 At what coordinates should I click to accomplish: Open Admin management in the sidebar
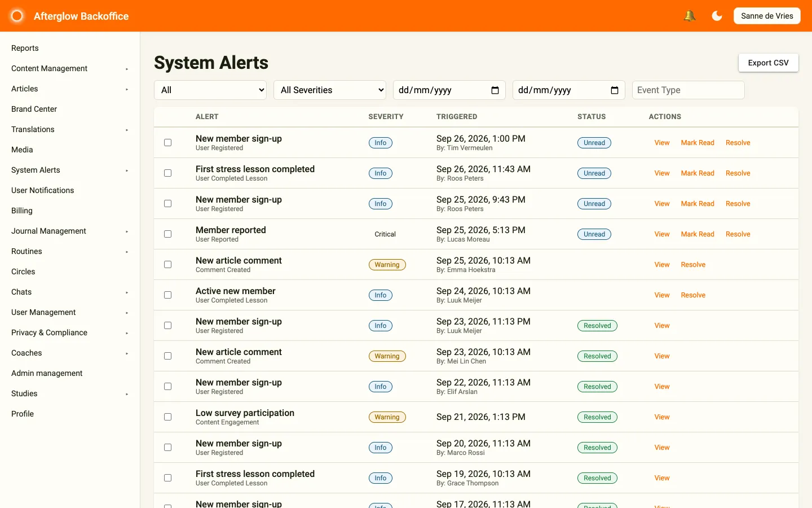click(47, 374)
